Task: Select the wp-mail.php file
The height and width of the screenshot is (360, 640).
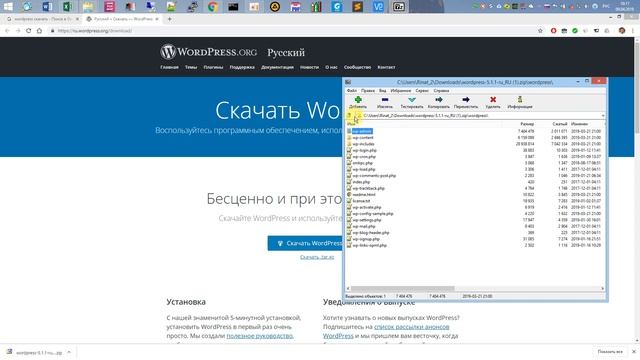Action: (364, 226)
